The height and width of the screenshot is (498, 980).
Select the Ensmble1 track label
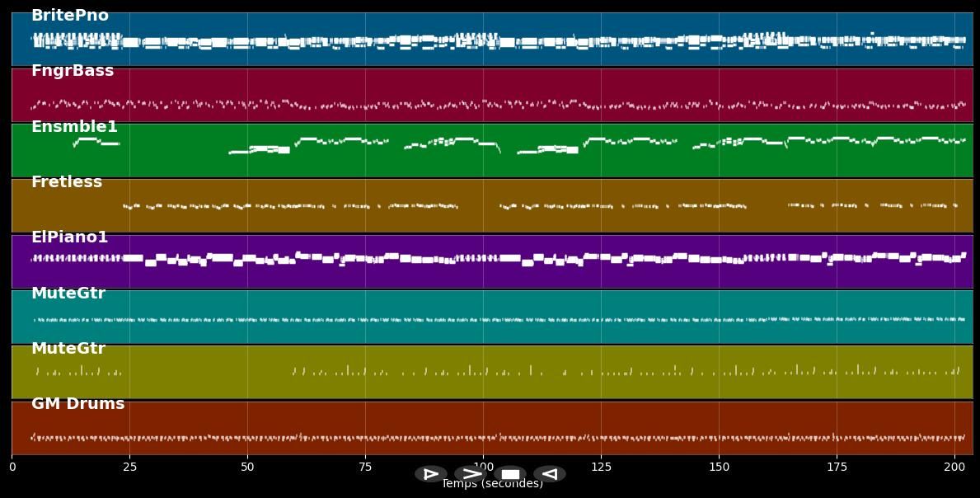(74, 126)
